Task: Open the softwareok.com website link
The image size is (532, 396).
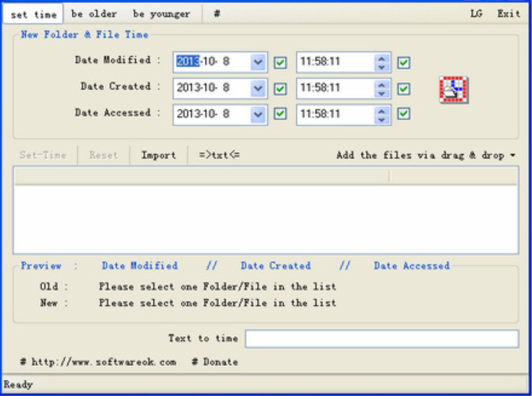Action: 98,362
